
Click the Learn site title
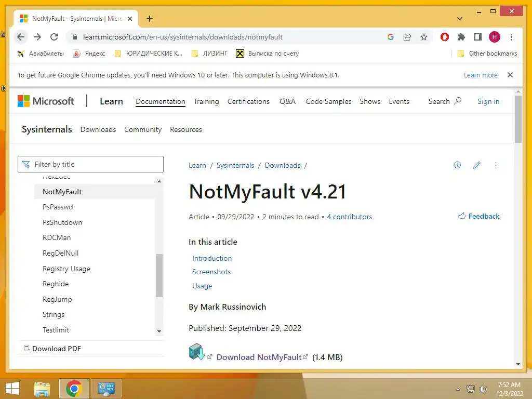click(111, 101)
